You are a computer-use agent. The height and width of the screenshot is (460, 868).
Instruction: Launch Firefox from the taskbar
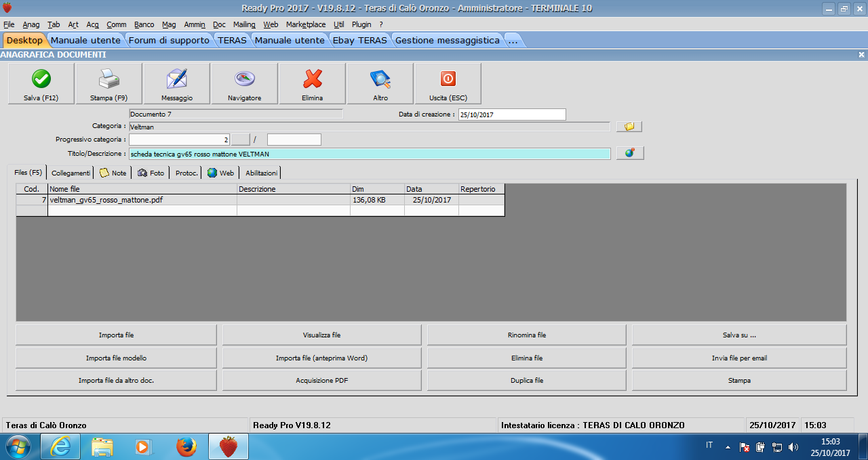186,446
